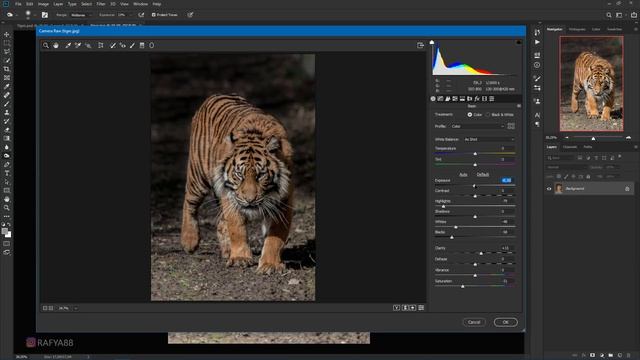The width and height of the screenshot is (640, 360).
Task: Open the Range dropdown in options bar
Action: pos(81,15)
